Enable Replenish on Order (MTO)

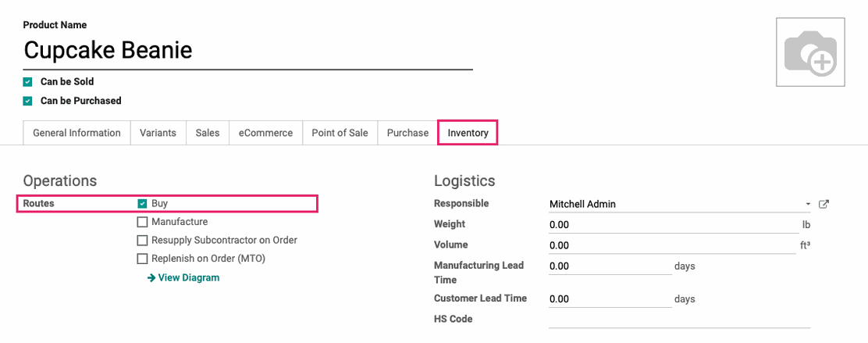[142, 258]
